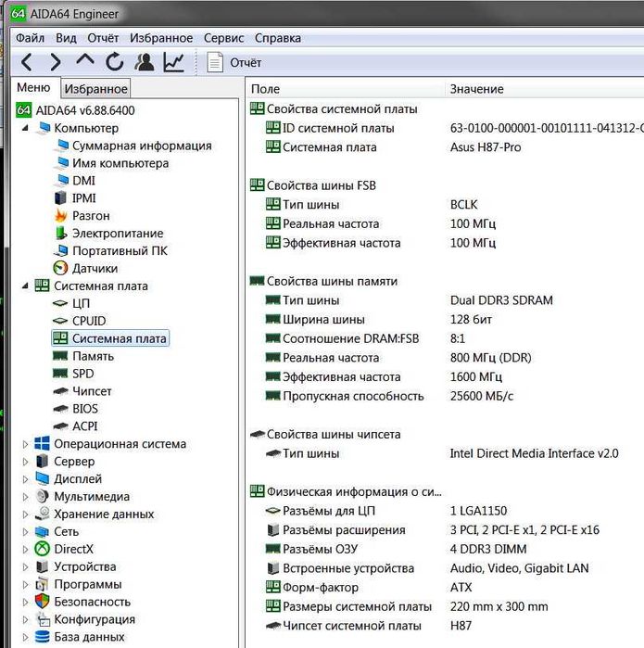Collapse the Компьютер tree node
Viewport: 644px width, 648px height.
tap(26, 128)
